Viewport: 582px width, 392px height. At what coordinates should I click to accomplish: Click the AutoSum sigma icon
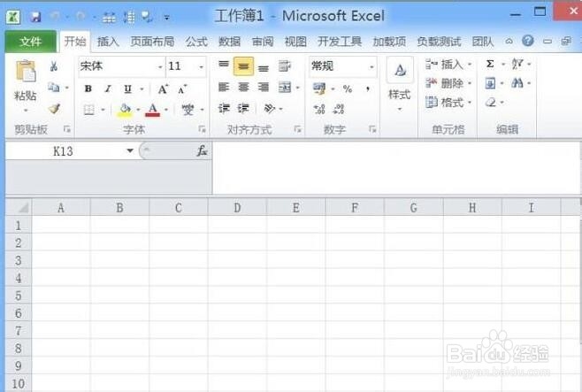click(x=490, y=65)
